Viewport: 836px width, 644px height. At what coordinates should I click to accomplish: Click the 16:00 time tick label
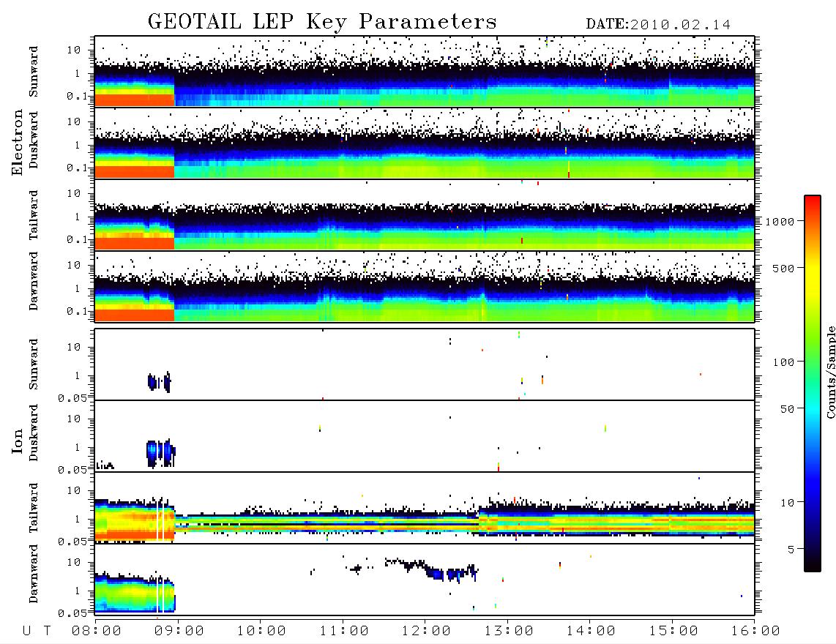point(755,631)
